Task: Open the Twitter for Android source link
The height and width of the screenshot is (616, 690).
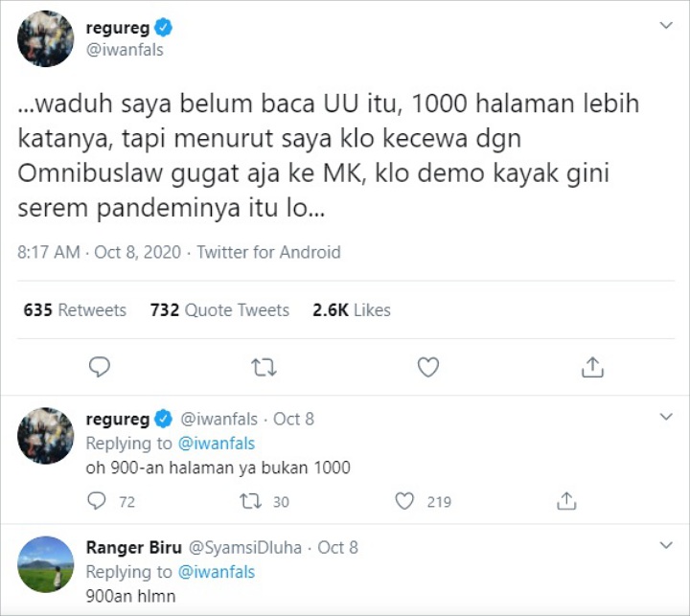Action: click(269, 252)
